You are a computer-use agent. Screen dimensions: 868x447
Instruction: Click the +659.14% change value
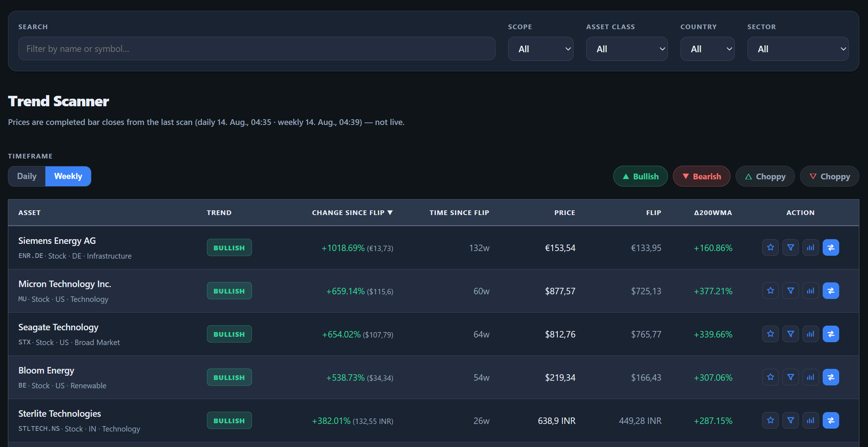[345, 291]
